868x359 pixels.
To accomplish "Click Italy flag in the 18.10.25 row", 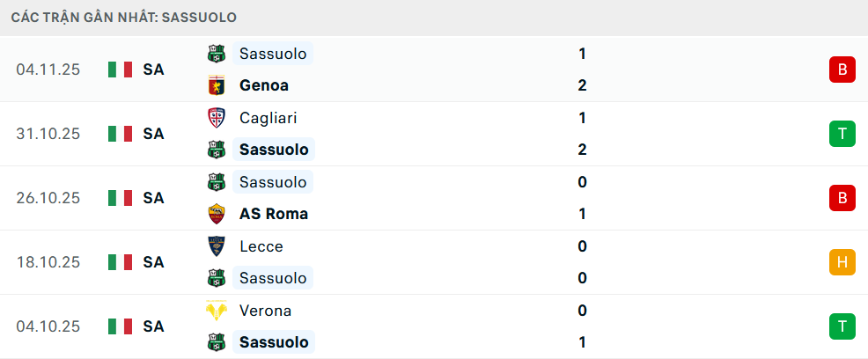I will tap(120, 262).
